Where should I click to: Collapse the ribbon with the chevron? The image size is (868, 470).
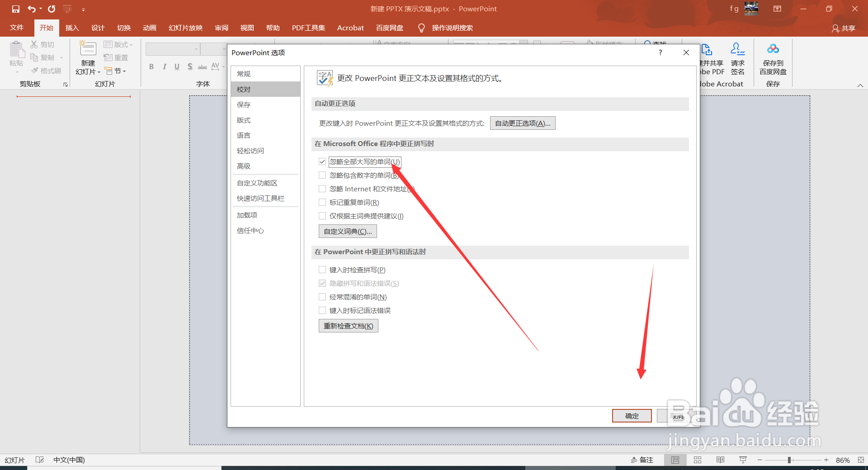coord(860,85)
